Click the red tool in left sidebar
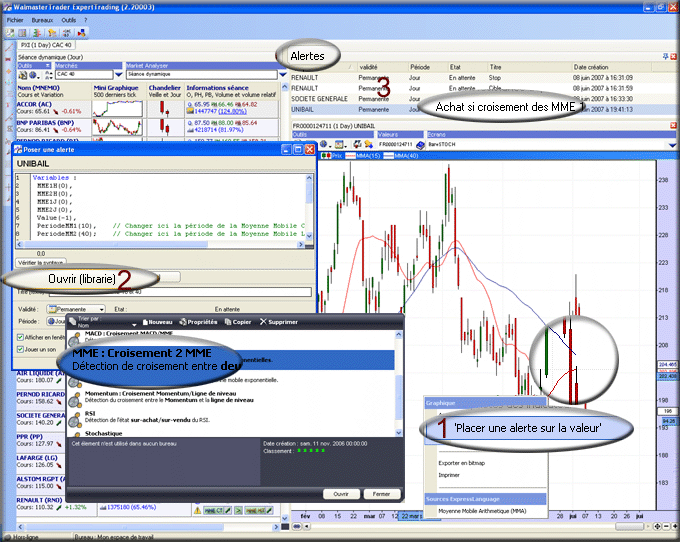 [x=8, y=59]
